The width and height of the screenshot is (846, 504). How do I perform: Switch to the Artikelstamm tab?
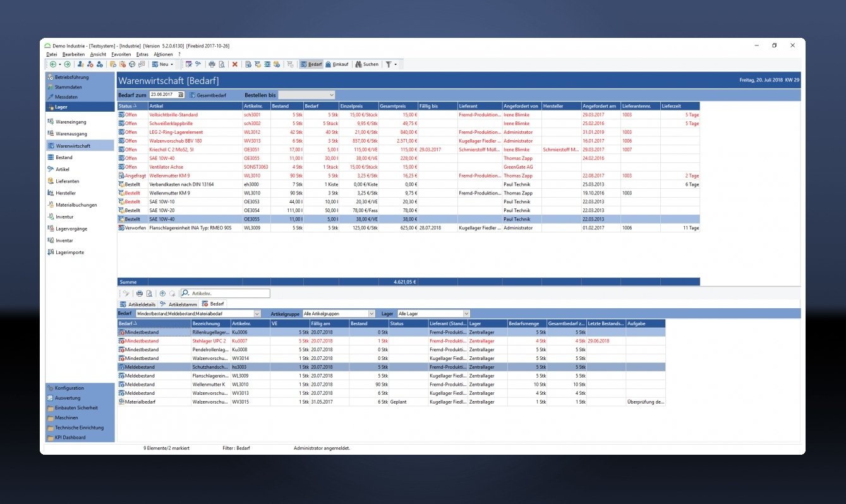(179, 304)
